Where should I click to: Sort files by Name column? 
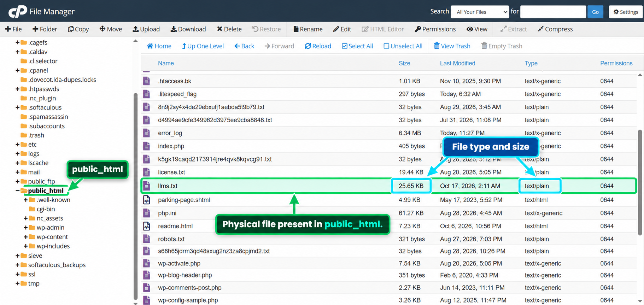(x=166, y=63)
